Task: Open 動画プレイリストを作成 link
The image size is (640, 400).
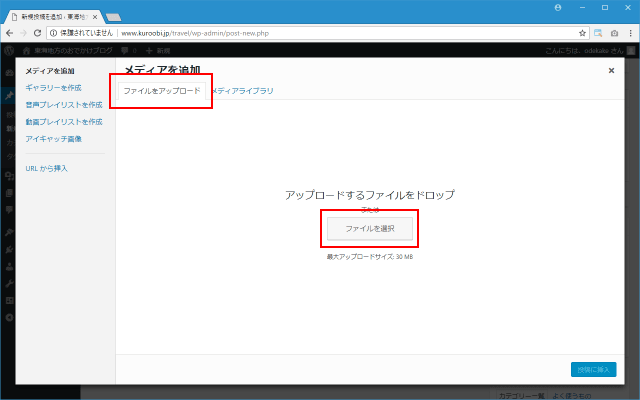Action: pyautogui.click(x=64, y=122)
